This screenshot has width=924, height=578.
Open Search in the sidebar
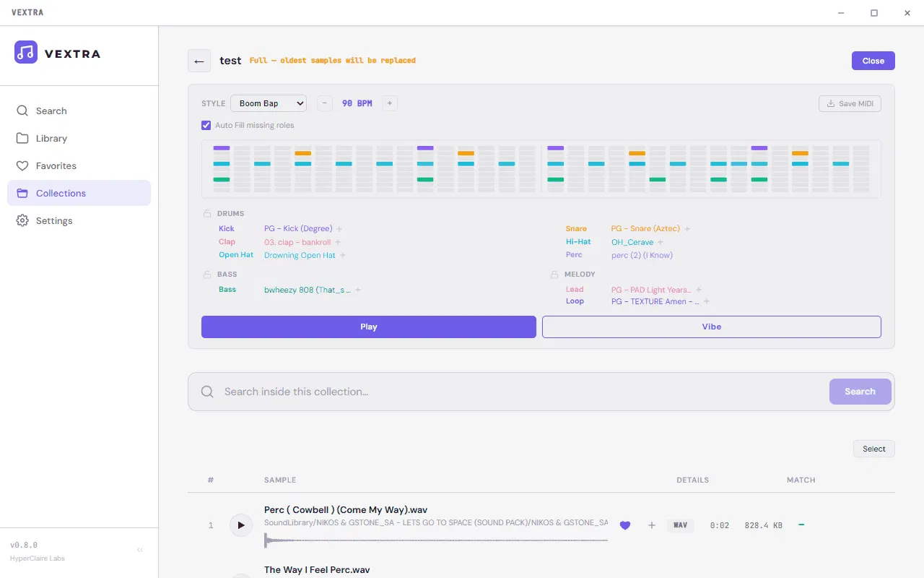coord(79,111)
